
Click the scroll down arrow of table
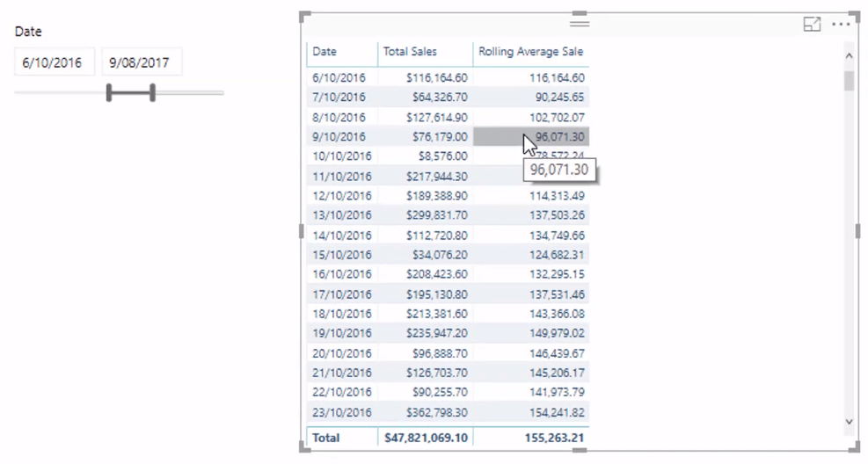click(850, 422)
